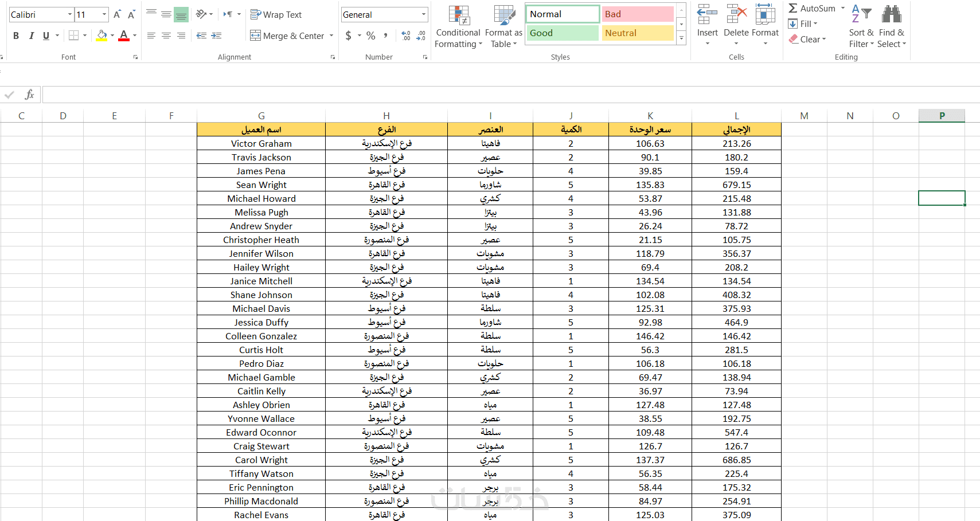
Task: Select column P header
Action: [942, 116]
